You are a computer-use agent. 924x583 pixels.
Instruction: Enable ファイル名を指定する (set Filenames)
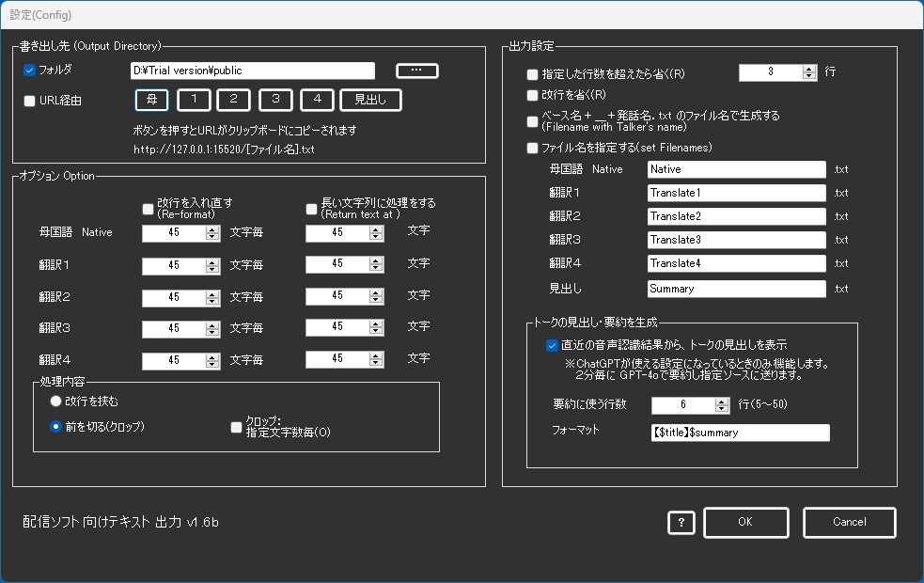click(530, 149)
